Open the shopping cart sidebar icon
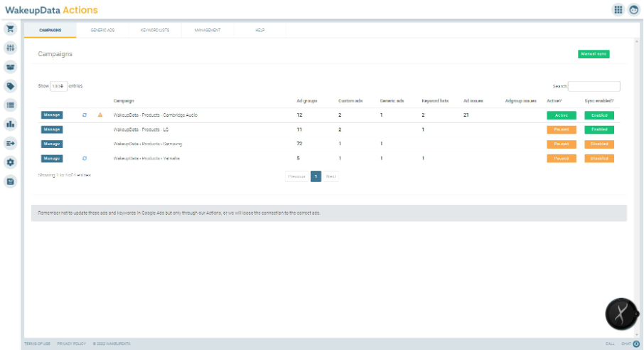644x350 pixels. (10, 28)
